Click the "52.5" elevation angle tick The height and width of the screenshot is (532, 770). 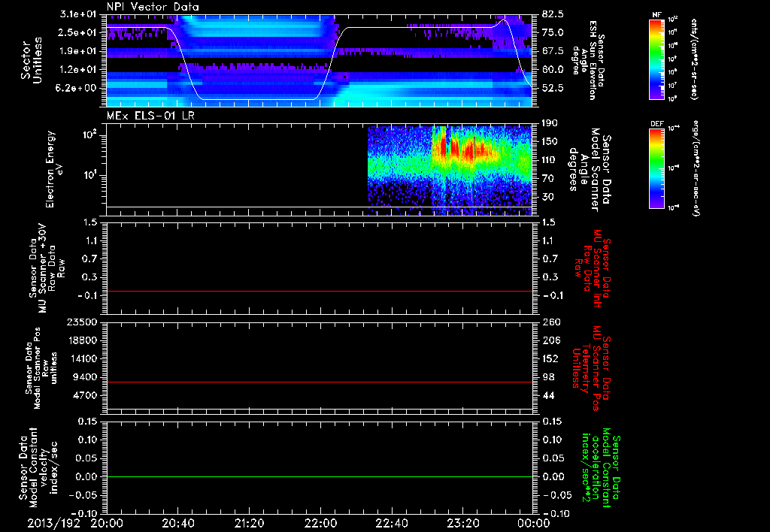(553, 89)
